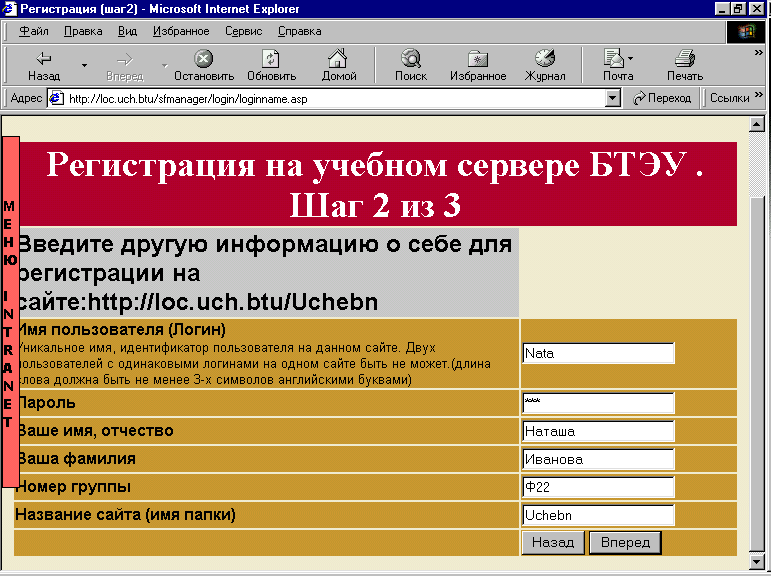Open the Почта mail icon
Screen dimensions: 771x576
coord(613,59)
